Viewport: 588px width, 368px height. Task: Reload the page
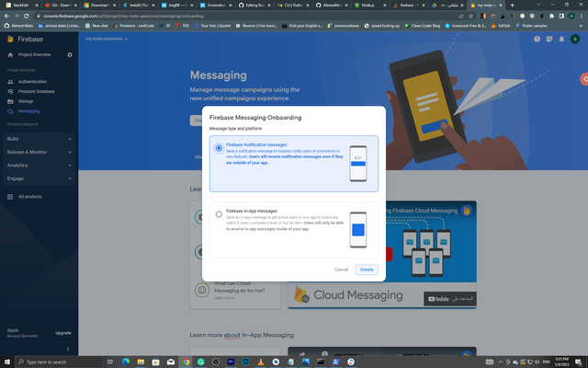[x=26, y=17]
